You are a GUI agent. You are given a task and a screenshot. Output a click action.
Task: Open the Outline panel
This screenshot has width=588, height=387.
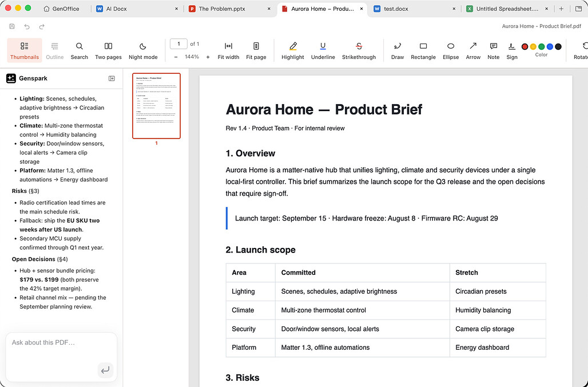[x=55, y=50]
